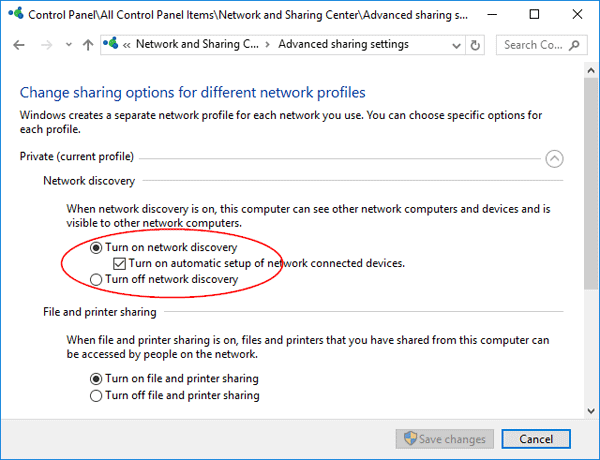Open the recent locations dropdown

pyautogui.click(x=69, y=45)
